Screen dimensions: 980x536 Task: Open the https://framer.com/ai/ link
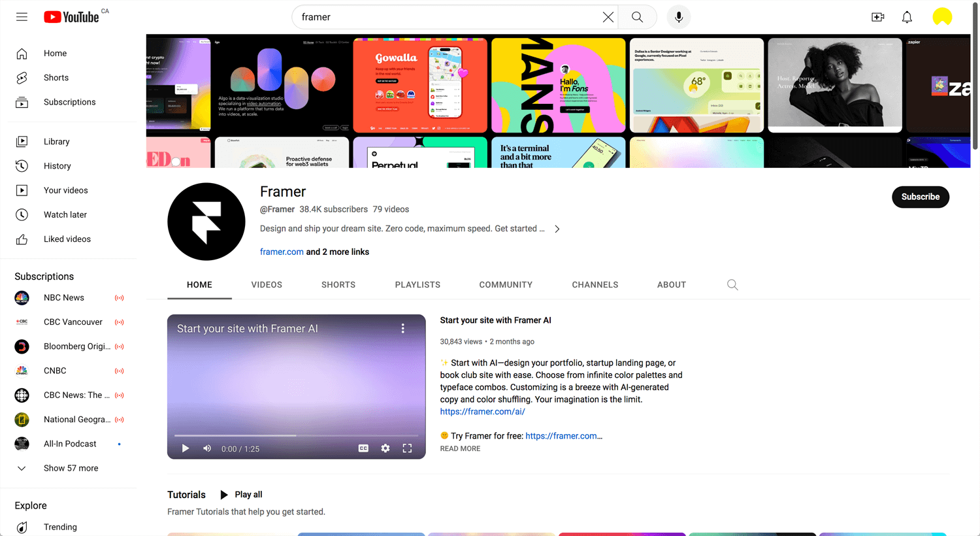point(482,412)
